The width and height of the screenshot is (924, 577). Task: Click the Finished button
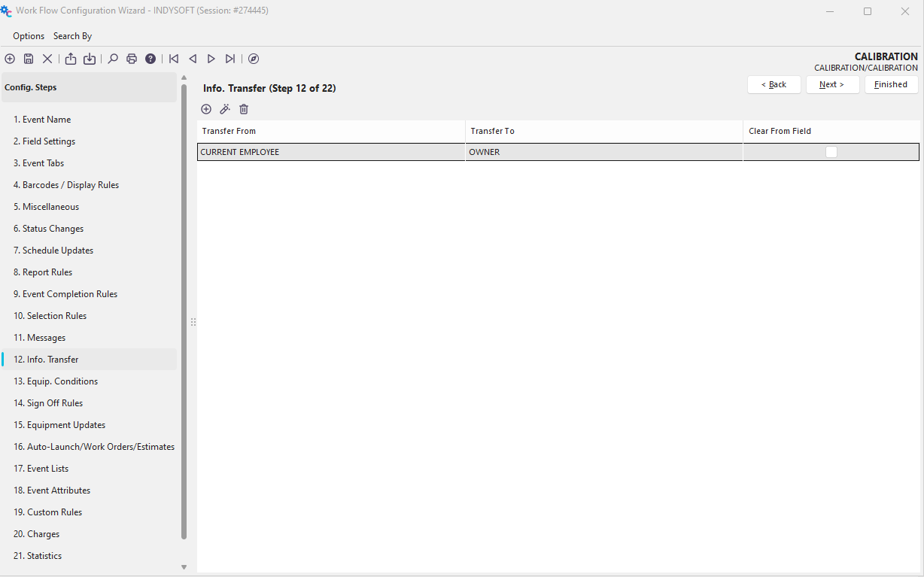pos(891,84)
